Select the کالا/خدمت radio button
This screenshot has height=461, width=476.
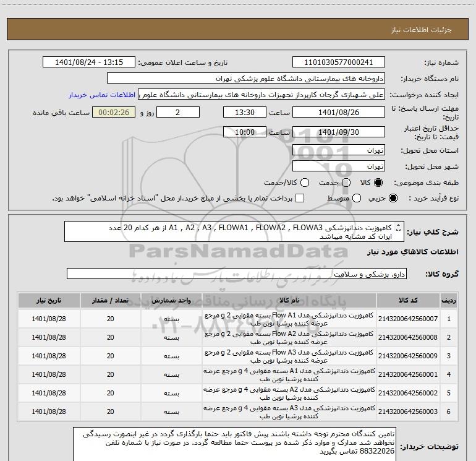pos(305,183)
